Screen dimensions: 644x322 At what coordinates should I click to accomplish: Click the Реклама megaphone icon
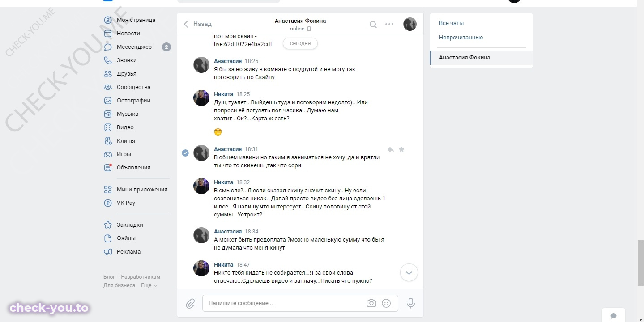click(x=108, y=252)
